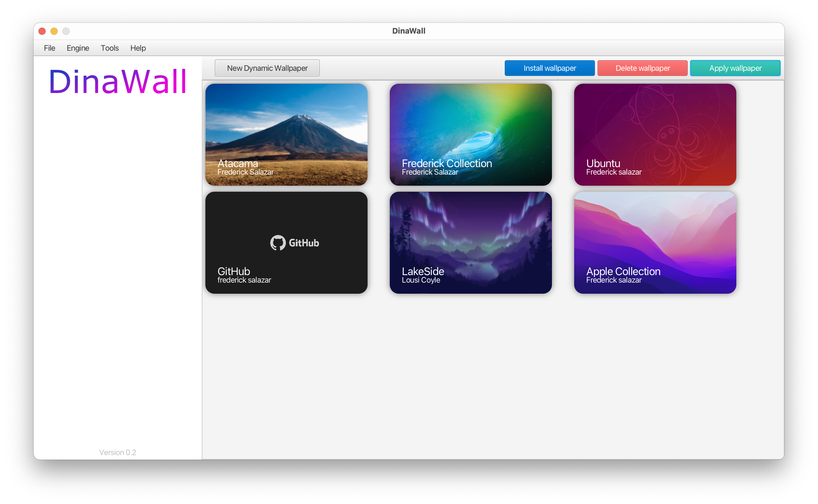Click the GitHub octocat logo icon
The image size is (818, 504).
point(278,243)
